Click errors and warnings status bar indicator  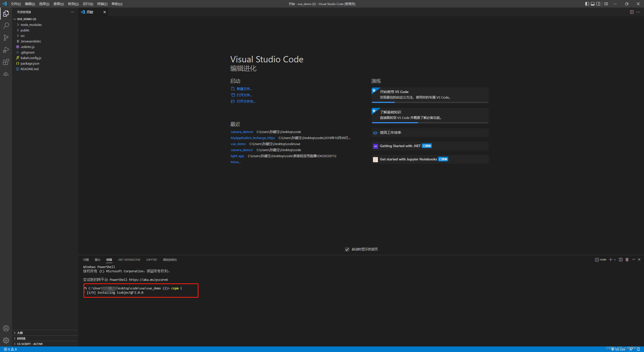(10, 349)
